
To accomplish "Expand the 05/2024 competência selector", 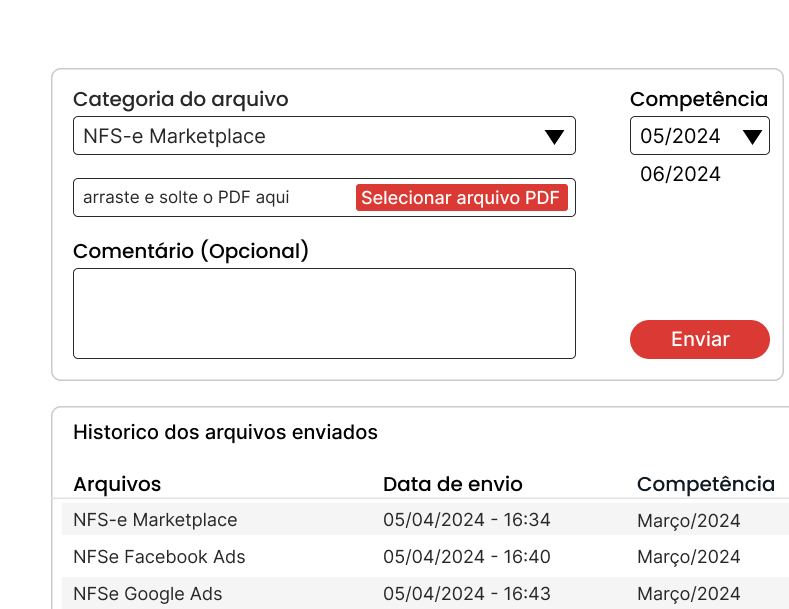I will point(699,136).
